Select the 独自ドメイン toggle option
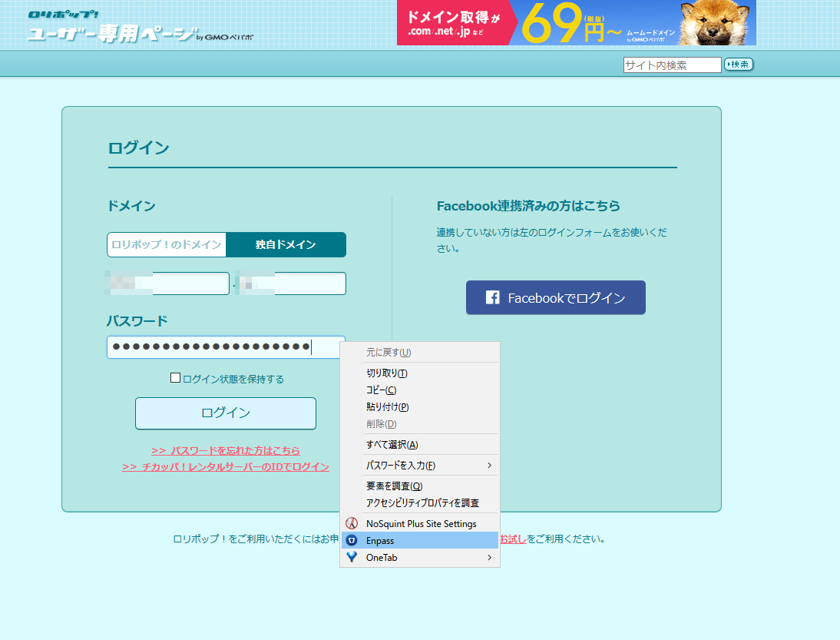Screen dimensions: 840x640 point(286,244)
